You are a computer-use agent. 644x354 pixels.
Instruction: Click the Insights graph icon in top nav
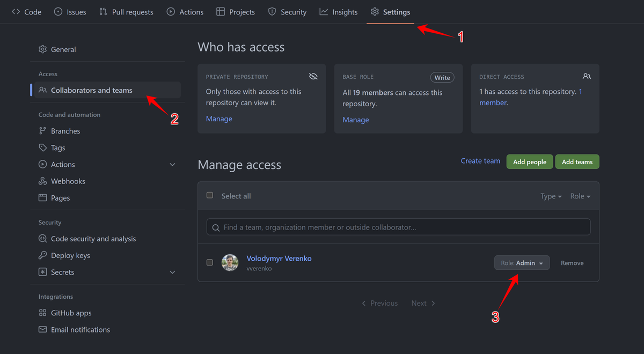tap(324, 12)
